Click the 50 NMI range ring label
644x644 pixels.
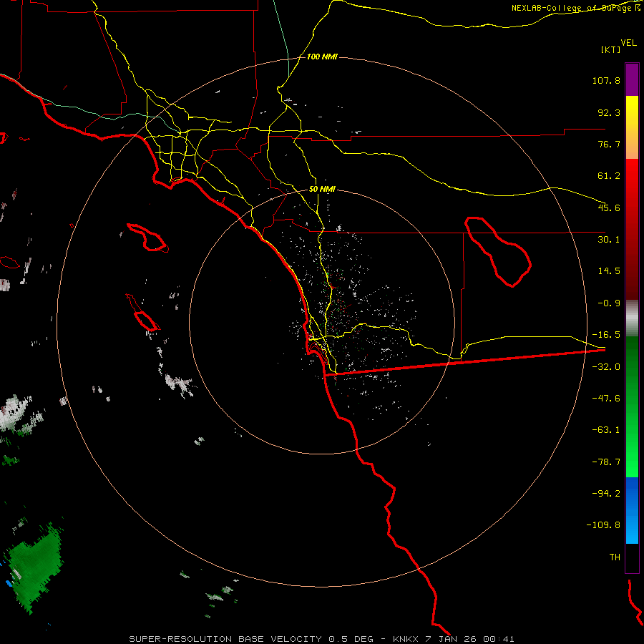(322, 190)
